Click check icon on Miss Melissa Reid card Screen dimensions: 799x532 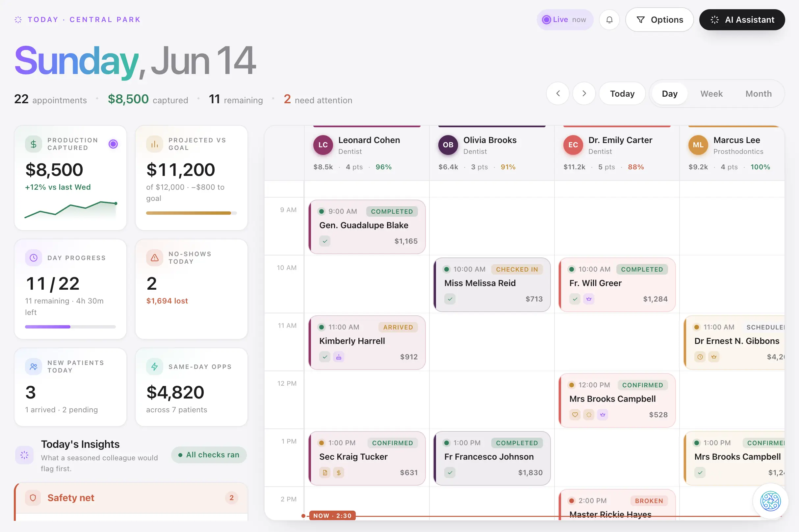coord(450,299)
